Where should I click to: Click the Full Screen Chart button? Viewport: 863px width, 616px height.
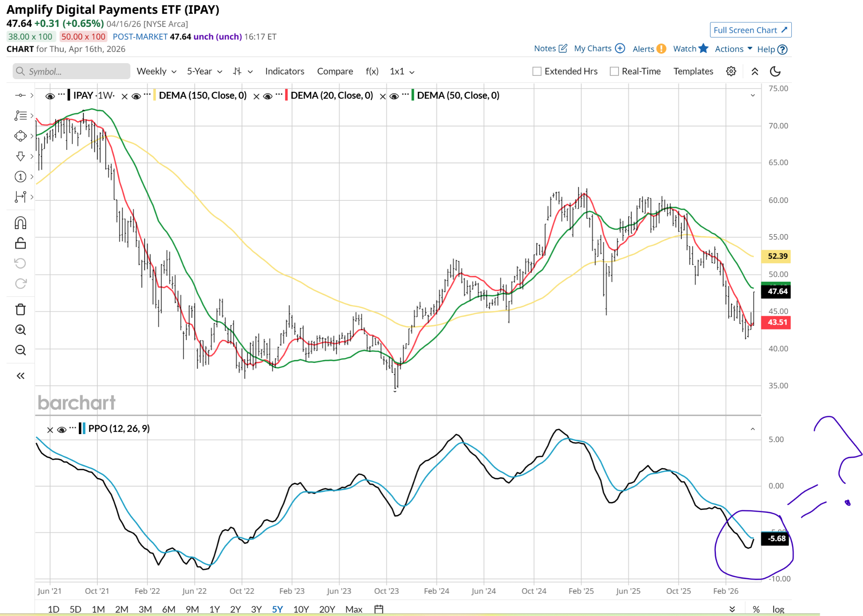point(750,30)
